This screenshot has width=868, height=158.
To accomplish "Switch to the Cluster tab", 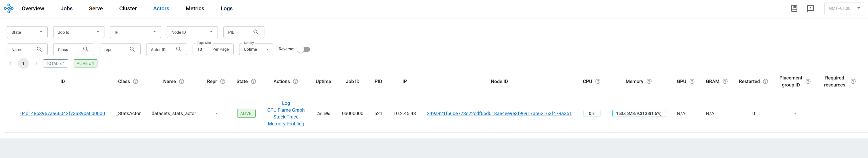I will coord(128,8).
